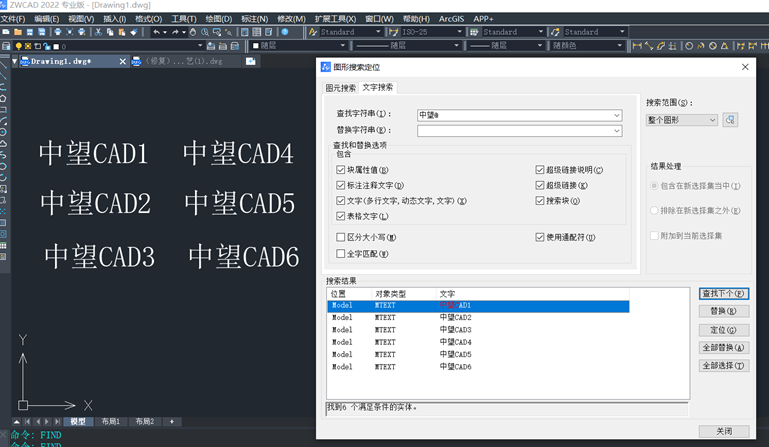This screenshot has height=447, width=769.
Task: Toggle the 块属性值 checkbox
Action: point(341,170)
